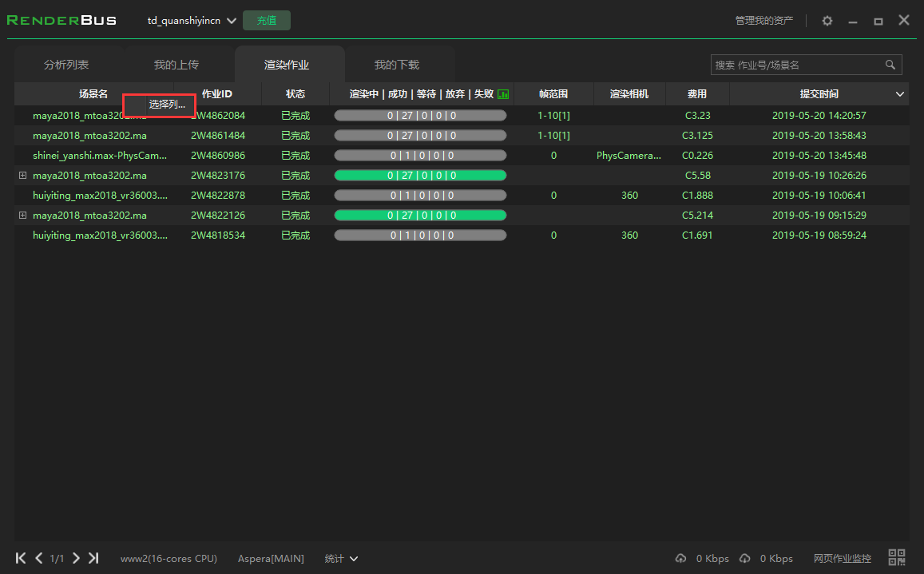Click submit time 2019-05-20 14:20:57

[x=819, y=116]
